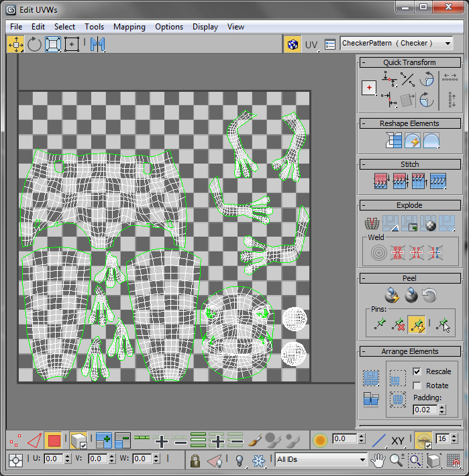This screenshot has height=476, width=469.
Task: Select the Scale selection tool
Action: [53, 45]
